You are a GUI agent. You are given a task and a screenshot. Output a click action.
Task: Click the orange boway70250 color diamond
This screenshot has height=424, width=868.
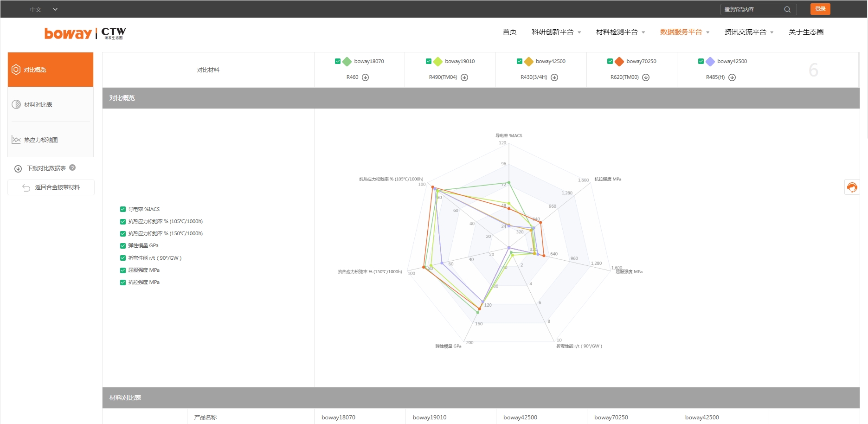(619, 62)
